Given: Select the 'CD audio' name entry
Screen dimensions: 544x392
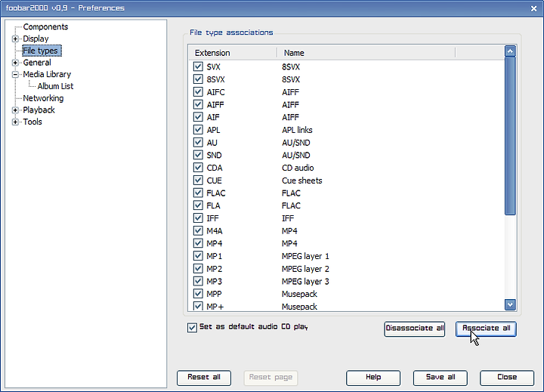Looking at the screenshot, I should coord(298,168).
